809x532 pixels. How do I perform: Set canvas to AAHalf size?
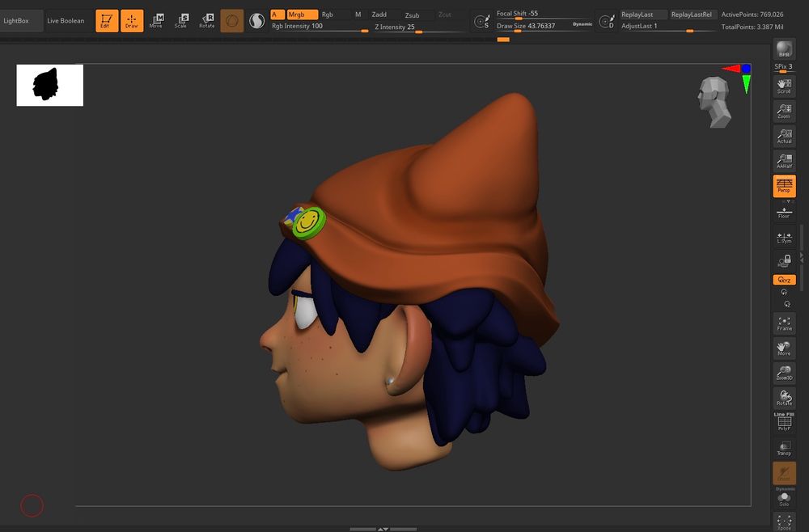click(x=784, y=161)
